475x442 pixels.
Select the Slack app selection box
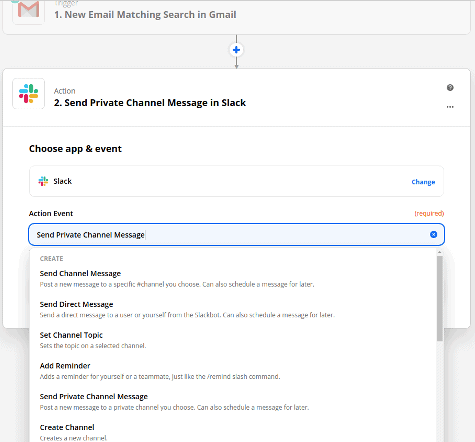click(236, 181)
